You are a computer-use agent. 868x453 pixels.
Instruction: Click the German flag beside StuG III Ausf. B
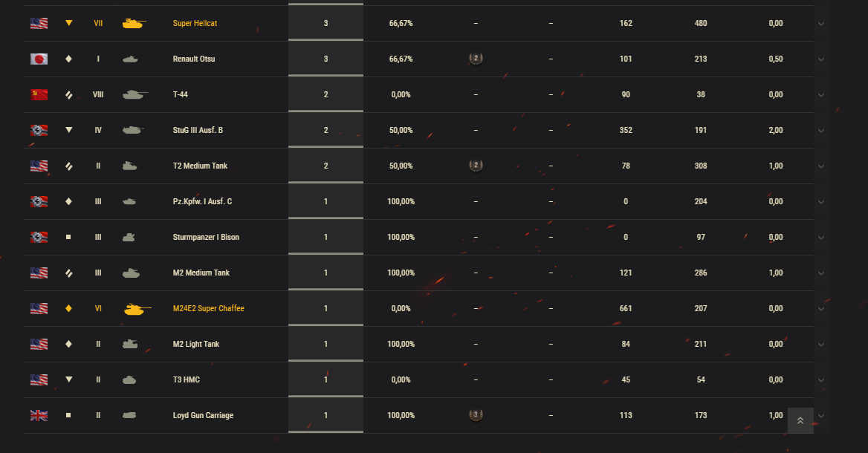[x=39, y=130]
